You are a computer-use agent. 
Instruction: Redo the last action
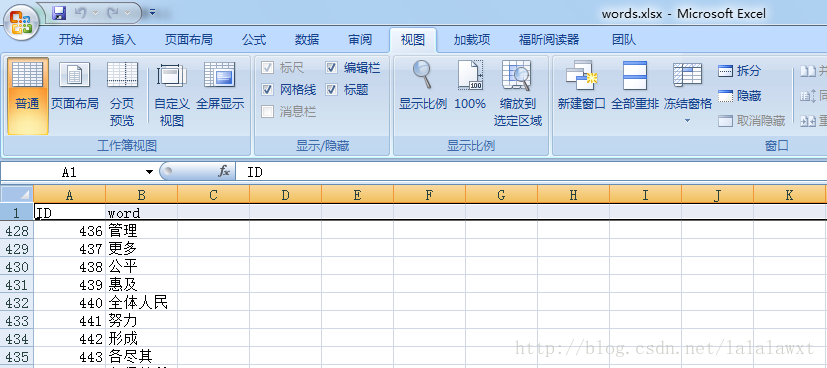tap(113, 13)
